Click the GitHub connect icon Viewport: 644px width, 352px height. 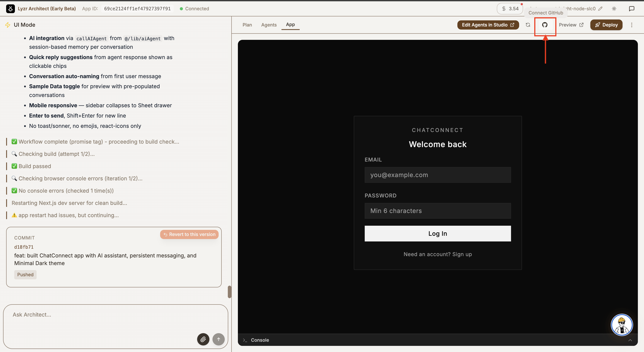545,25
